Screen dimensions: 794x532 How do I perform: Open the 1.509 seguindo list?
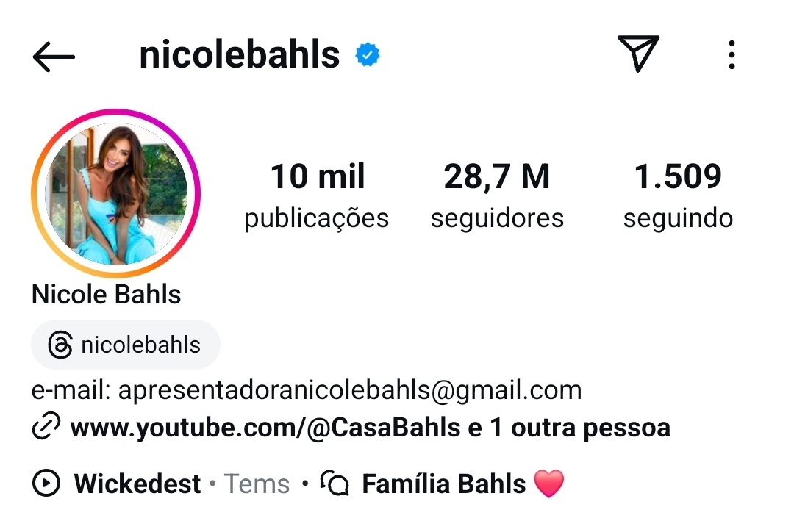[678, 196]
